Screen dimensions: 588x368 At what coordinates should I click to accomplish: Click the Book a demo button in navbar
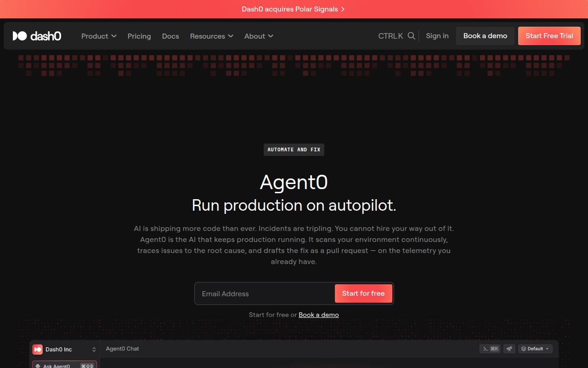[485, 36]
